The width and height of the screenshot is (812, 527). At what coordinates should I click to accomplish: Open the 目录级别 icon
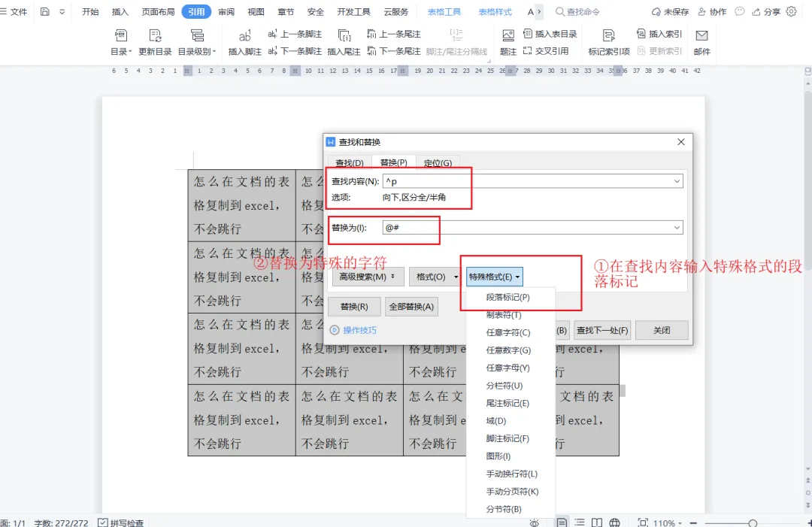tap(197, 36)
